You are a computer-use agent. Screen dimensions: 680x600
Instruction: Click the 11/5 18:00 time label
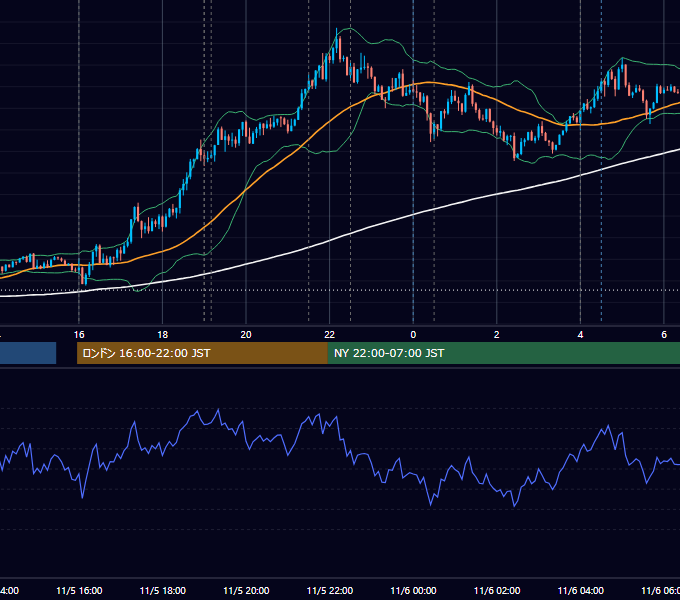[x=163, y=590]
